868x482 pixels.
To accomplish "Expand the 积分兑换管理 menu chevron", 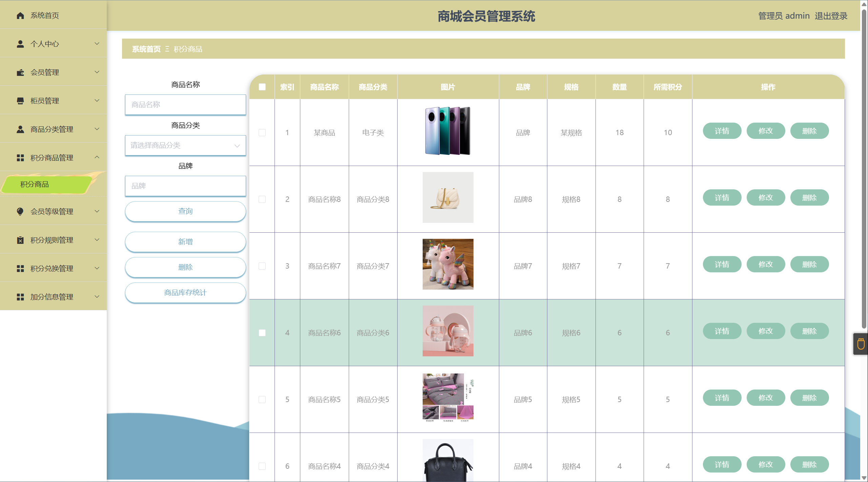I will [97, 268].
